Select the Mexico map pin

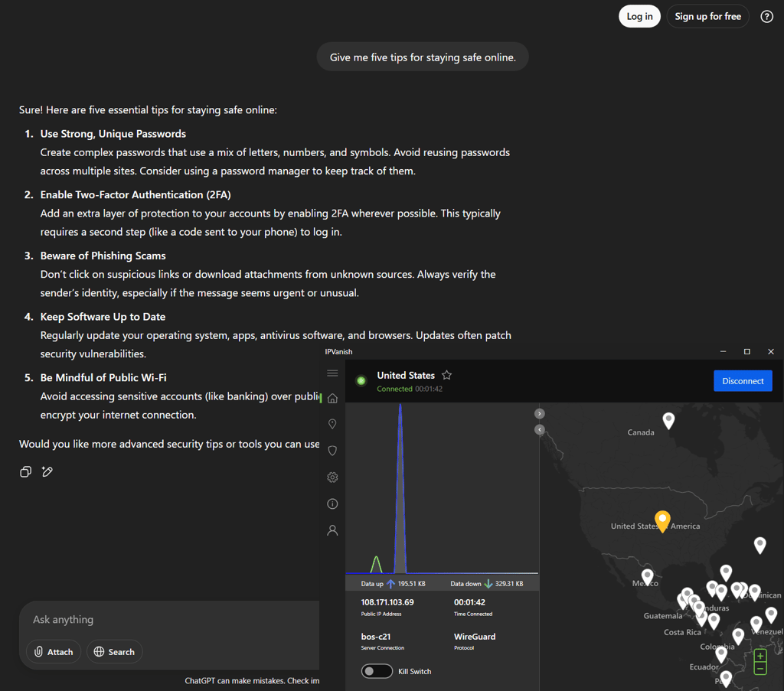pyautogui.click(x=648, y=577)
